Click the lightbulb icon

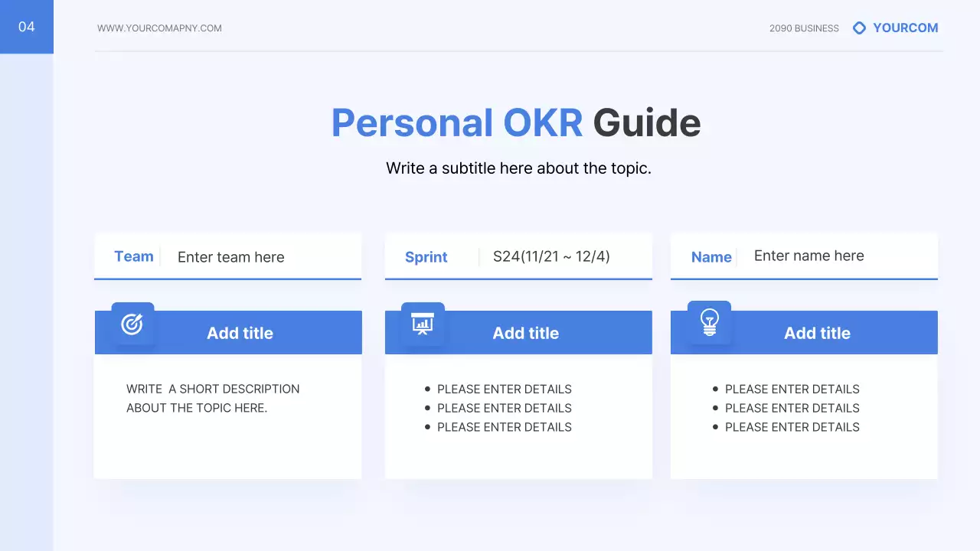pos(710,323)
